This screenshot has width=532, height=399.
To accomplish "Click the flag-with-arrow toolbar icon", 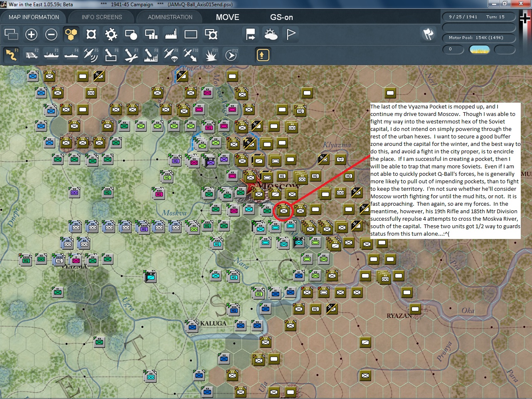I will click(251, 34).
